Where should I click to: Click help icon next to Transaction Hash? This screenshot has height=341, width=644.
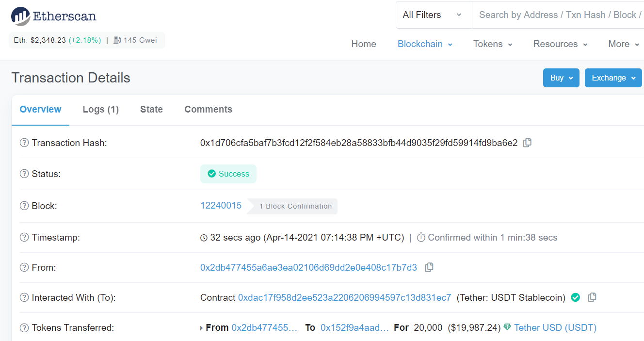(24, 143)
